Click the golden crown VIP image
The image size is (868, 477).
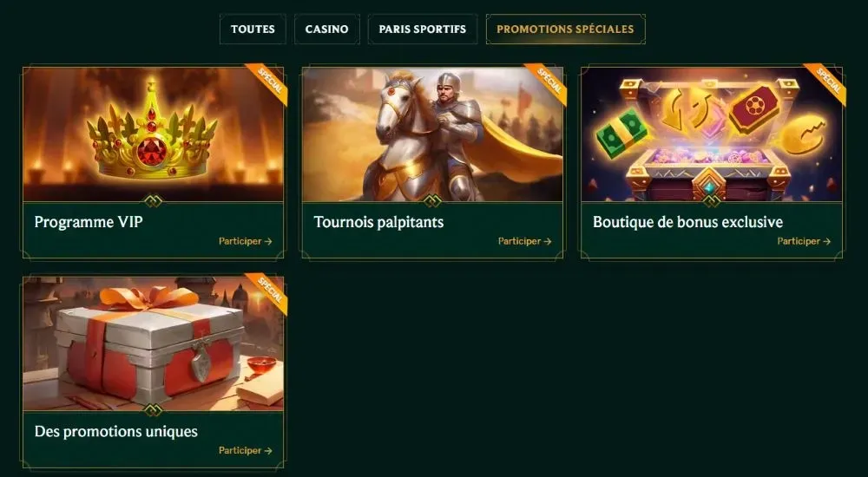154,134
